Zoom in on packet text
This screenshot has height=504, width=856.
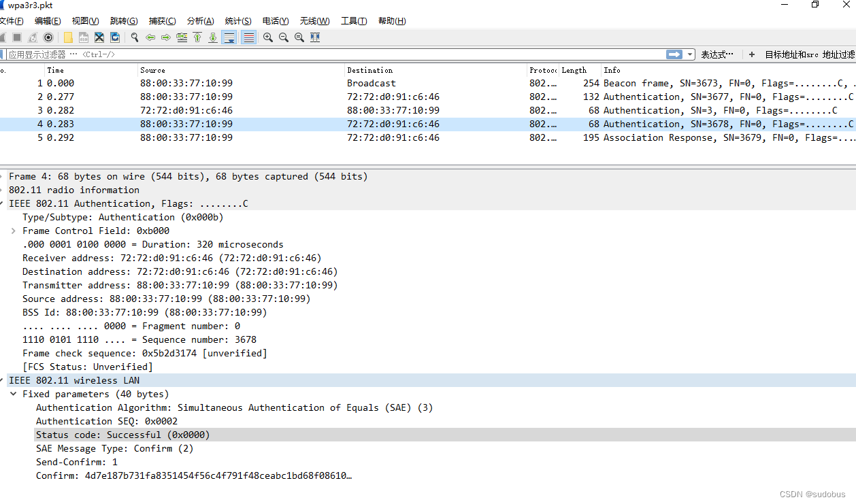(x=268, y=37)
